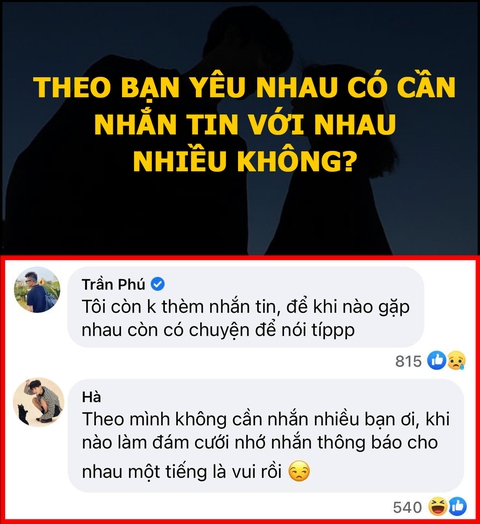This screenshot has height=524, width=480.
Task: Select Trần Phú's comment text bubble
Action: 246,307
